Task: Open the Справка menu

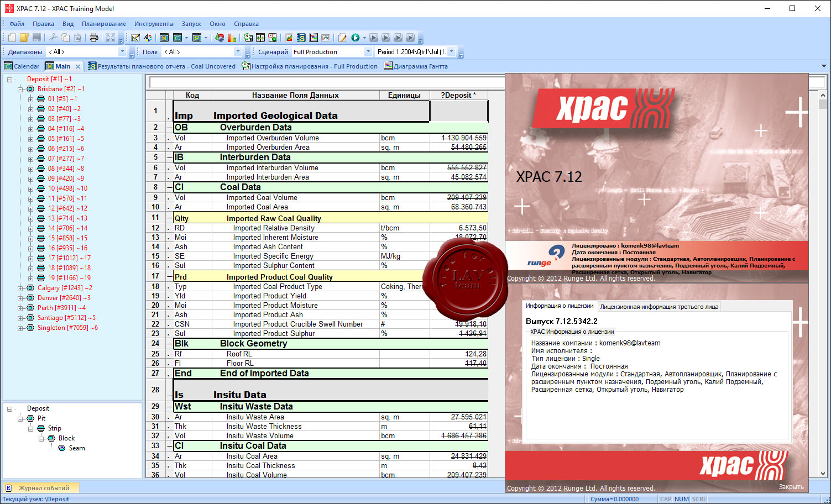Action: [246, 24]
